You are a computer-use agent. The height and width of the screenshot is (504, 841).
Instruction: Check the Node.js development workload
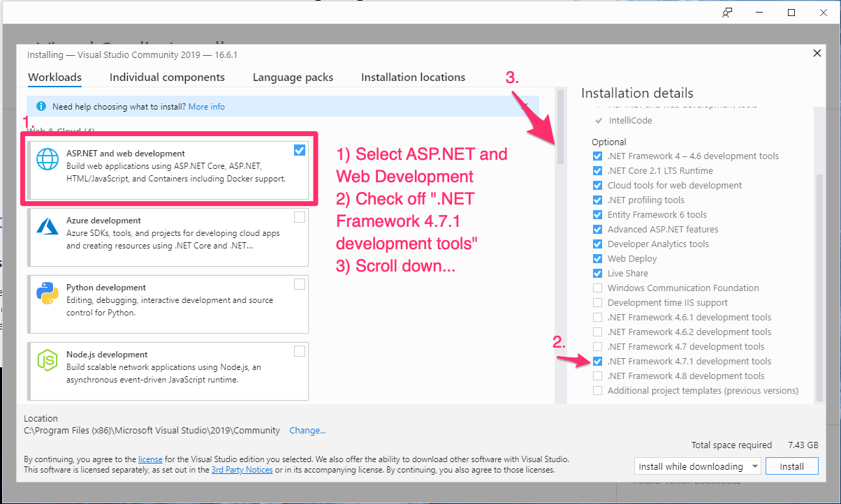click(x=300, y=351)
